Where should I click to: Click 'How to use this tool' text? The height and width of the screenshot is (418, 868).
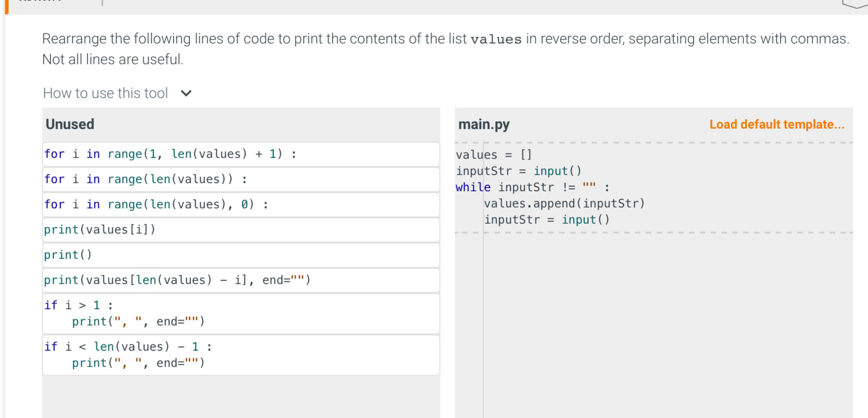click(x=105, y=93)
